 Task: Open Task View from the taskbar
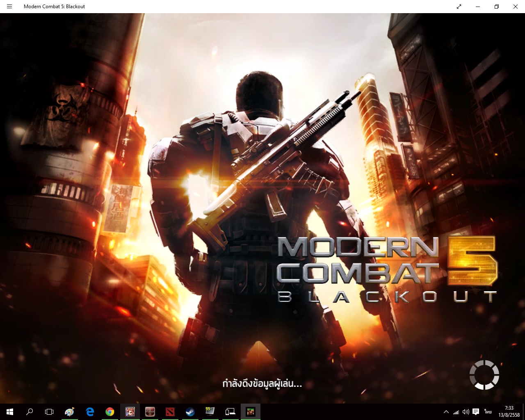click(x=49, y=412)
